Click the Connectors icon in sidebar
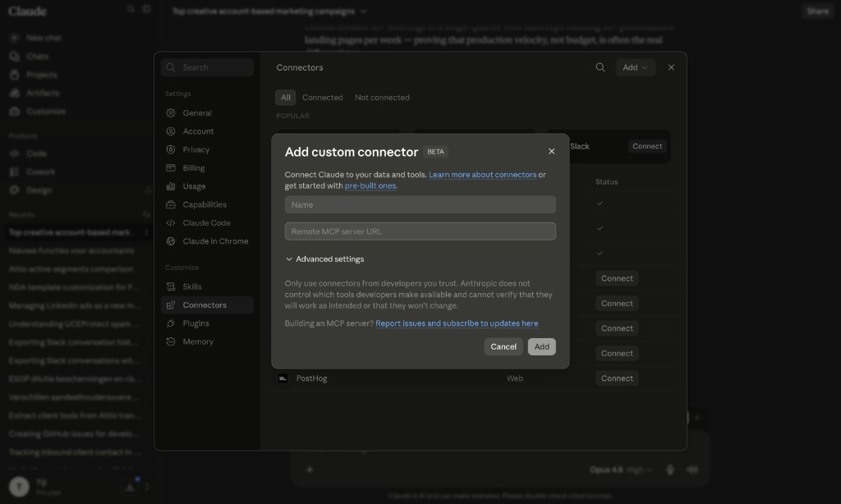The image size is (841, 504). [x=171, y=305]
